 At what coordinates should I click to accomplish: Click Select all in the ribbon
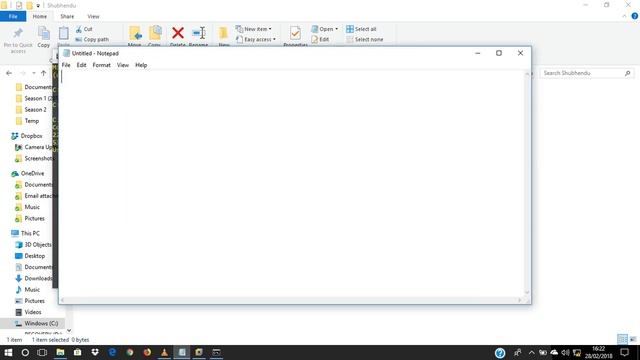361,29
